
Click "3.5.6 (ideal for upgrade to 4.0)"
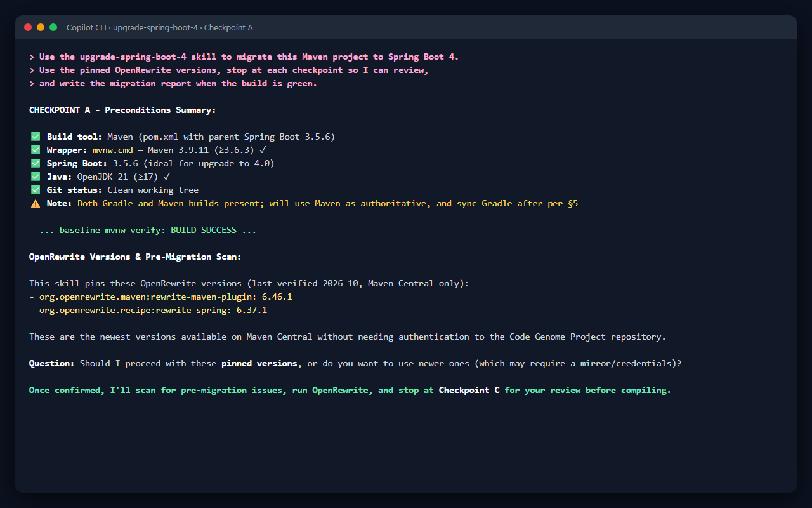click(x=193, y=163)
